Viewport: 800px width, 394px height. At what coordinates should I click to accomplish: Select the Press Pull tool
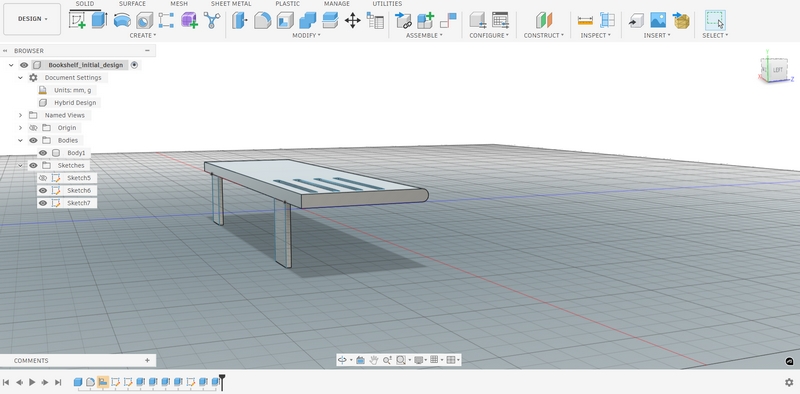pos(239,20)
